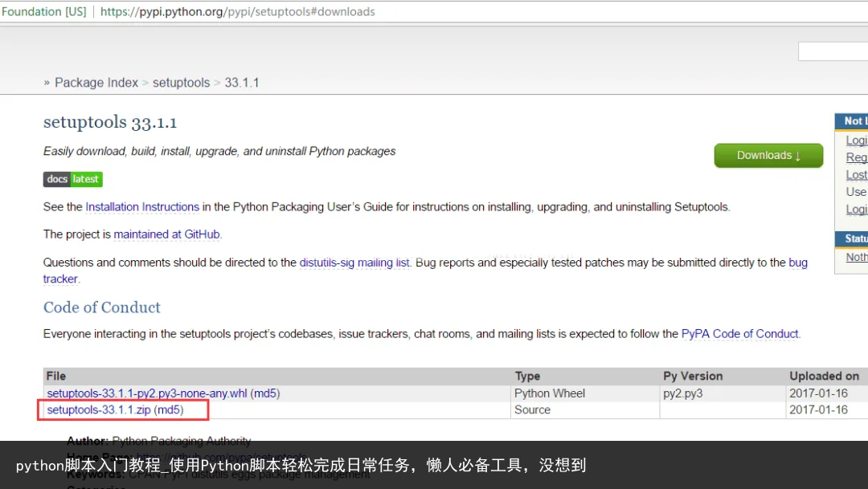
Task: Click the bug link at line end
Action: (x=798, y=263)
